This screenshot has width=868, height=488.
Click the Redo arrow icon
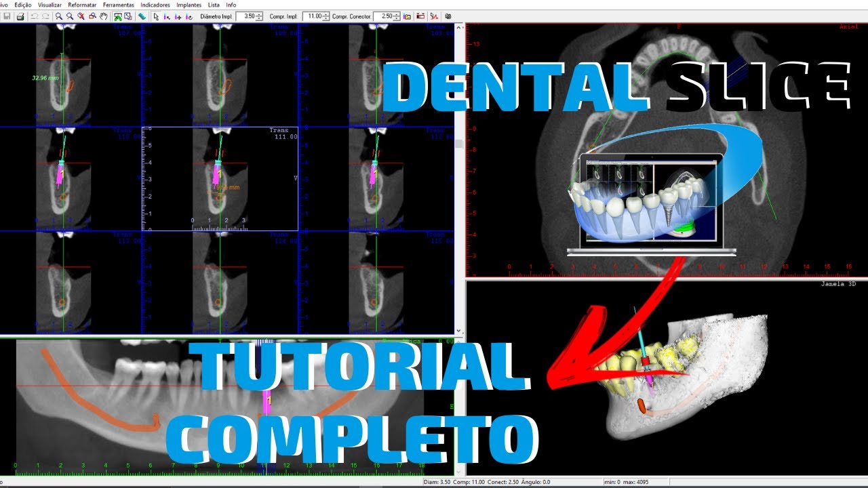tap(45, 16)
